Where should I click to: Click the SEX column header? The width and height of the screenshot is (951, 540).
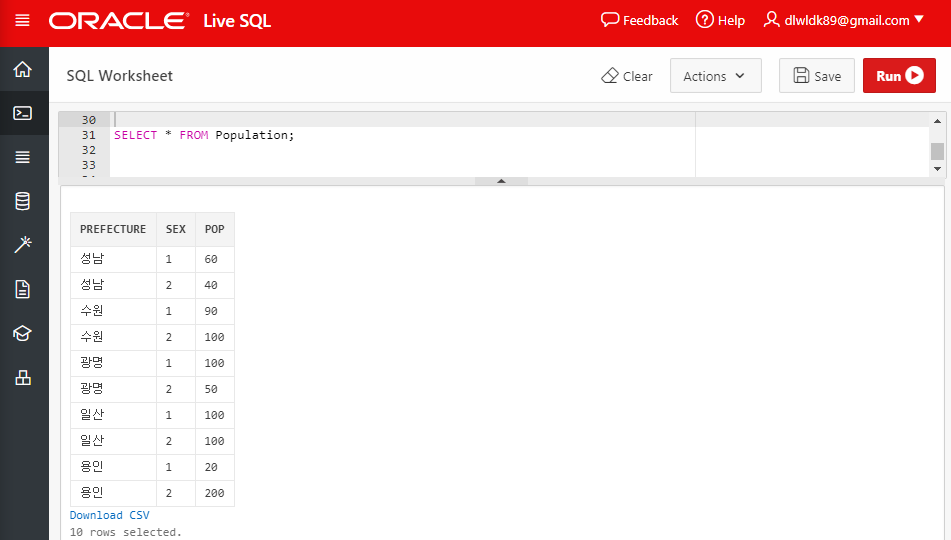click(x=175, y=229)
